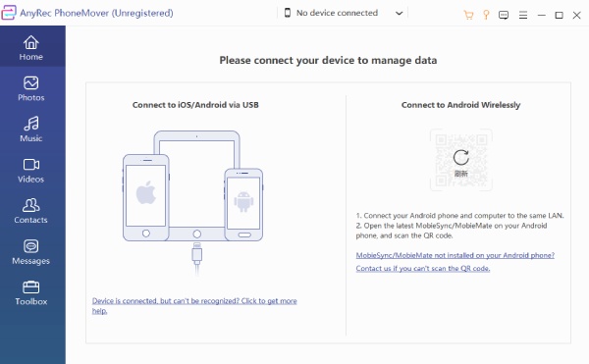Open the Toolbox section
This screenshot has height=364, width=589.
[x=31, y=292]
